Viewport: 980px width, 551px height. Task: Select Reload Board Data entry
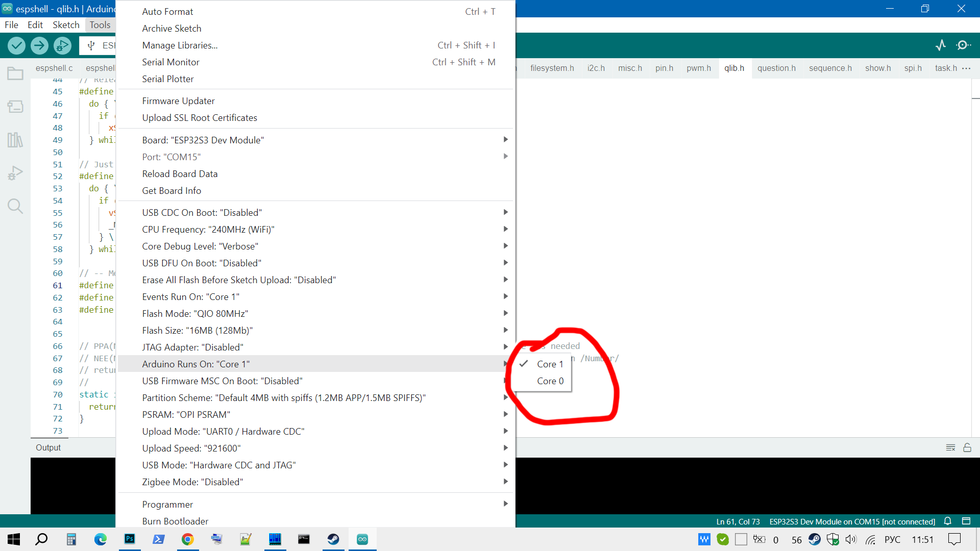(x=315, y=174)
